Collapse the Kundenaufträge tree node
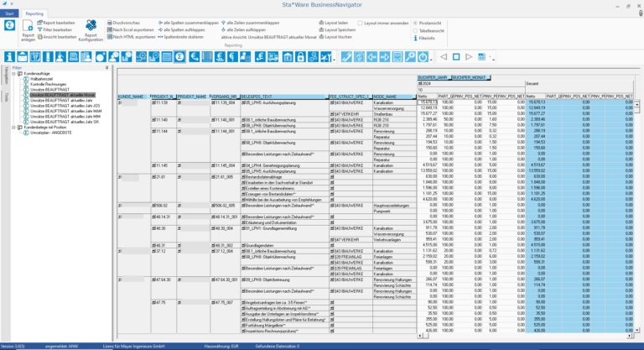This screenshot has width=644, height=350. pos(13,74)
